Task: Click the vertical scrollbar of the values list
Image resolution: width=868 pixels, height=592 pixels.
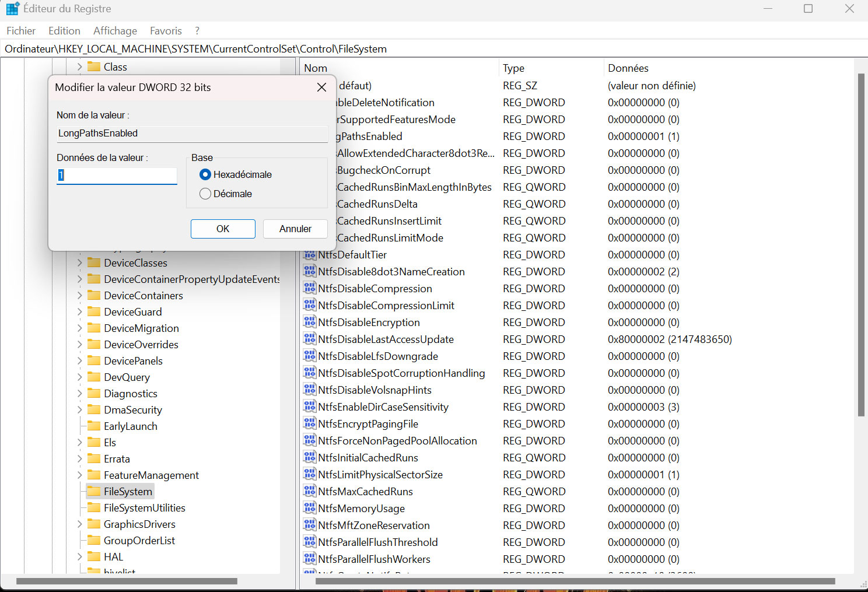Action: pyautogui.click(x=860, y=245)
